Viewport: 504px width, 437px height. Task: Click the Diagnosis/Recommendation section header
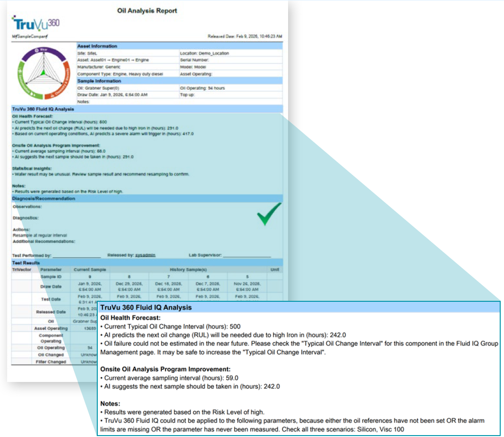pyautogui.click(x=44, y=198)
